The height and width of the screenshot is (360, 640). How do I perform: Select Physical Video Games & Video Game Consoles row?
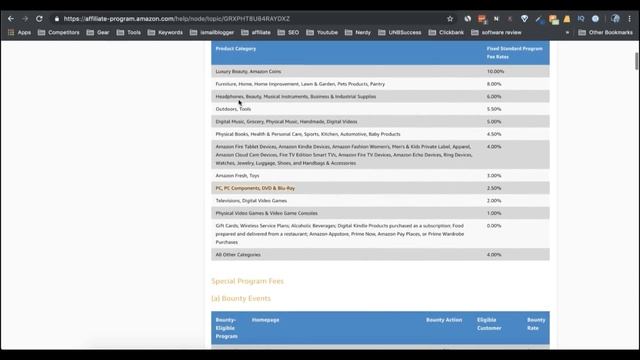[x=380, y=213]
